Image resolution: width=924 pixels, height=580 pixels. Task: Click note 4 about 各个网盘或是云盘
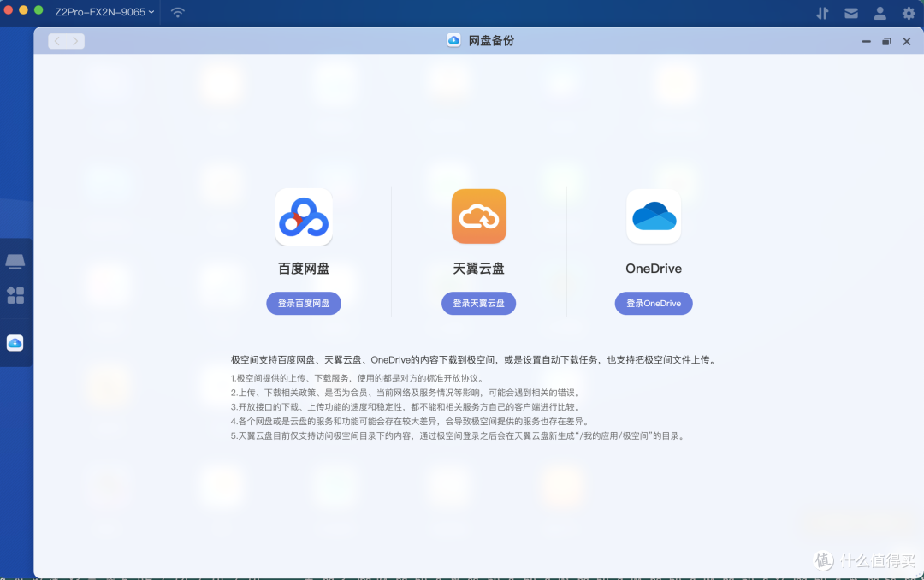411,422
